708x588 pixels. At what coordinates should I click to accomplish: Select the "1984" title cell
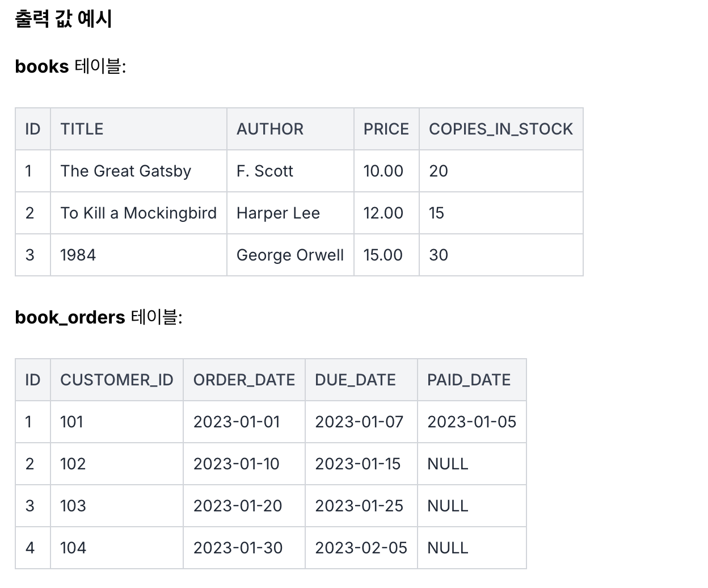(78, 255)
